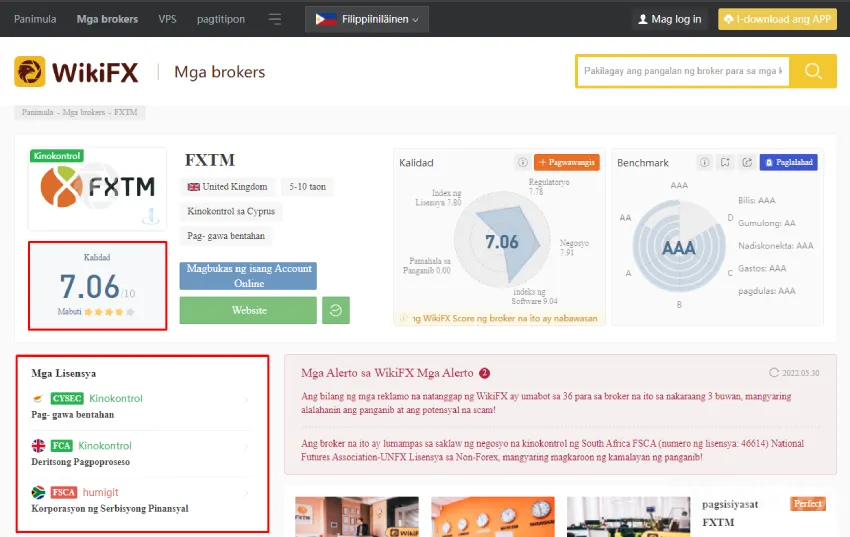
Task: Click Panimula in the breadcrumb
Action: 37,112
